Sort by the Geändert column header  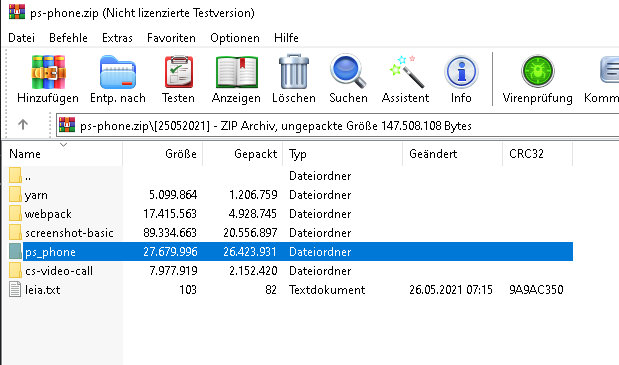(x=452, y=154)
